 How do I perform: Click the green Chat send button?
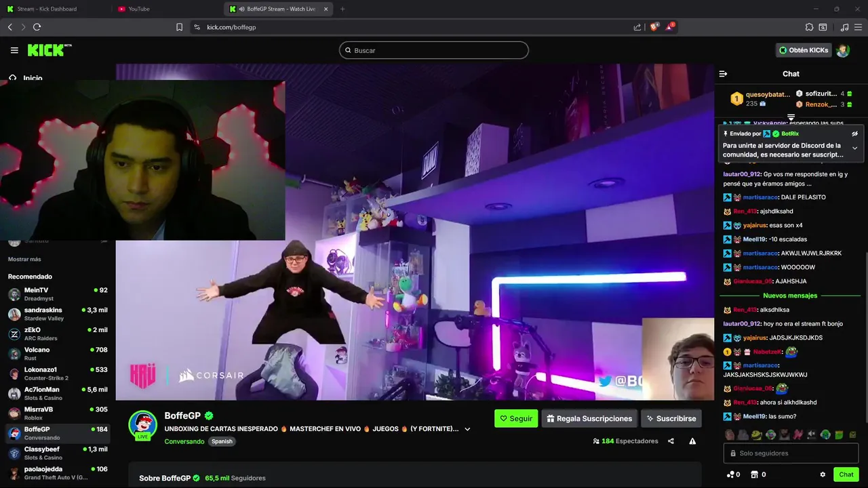[846, 474]
